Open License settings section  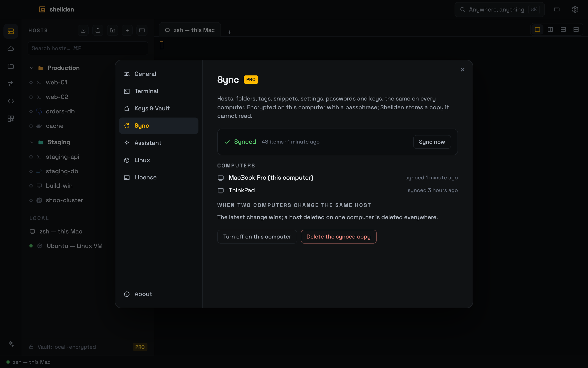[x=159, y=177]
